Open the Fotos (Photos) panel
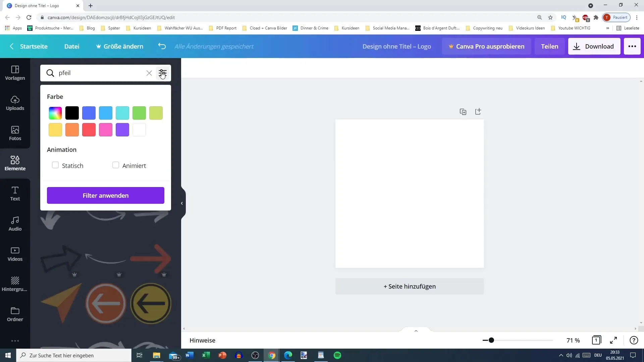The width and height of the screenshot is (644, 362). 15,133
